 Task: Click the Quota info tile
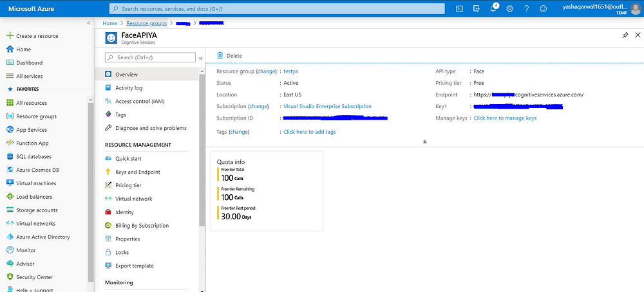tap(267, 191)
